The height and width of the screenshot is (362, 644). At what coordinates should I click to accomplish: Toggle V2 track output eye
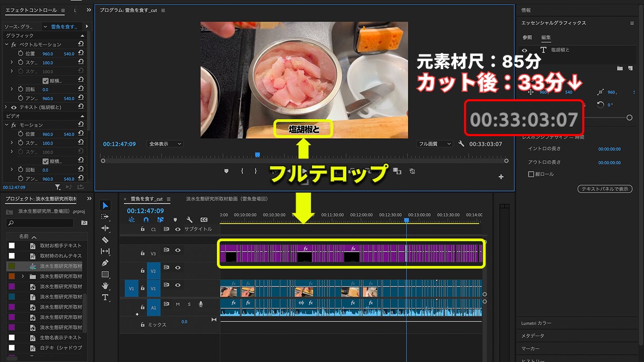pyautogui.click(x=177, y=268)
